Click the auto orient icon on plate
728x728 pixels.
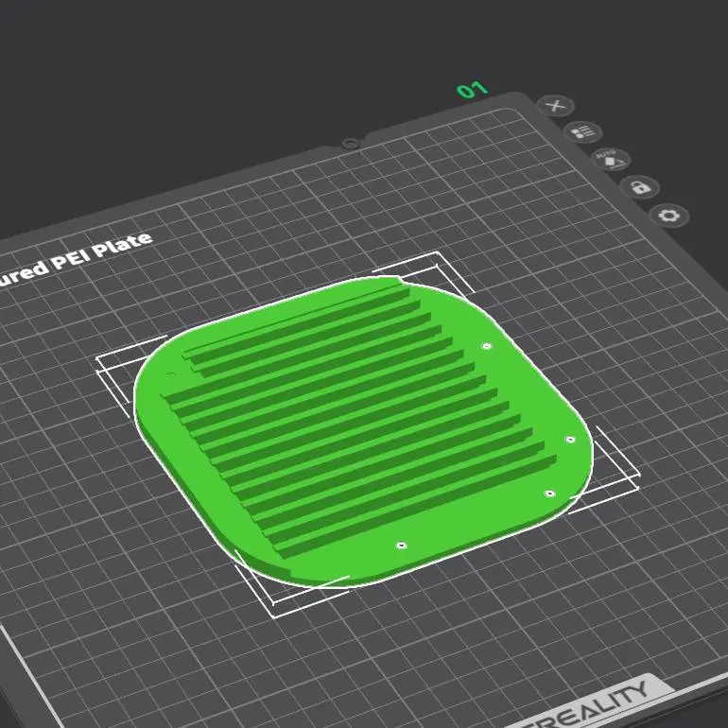click(612, 160)
